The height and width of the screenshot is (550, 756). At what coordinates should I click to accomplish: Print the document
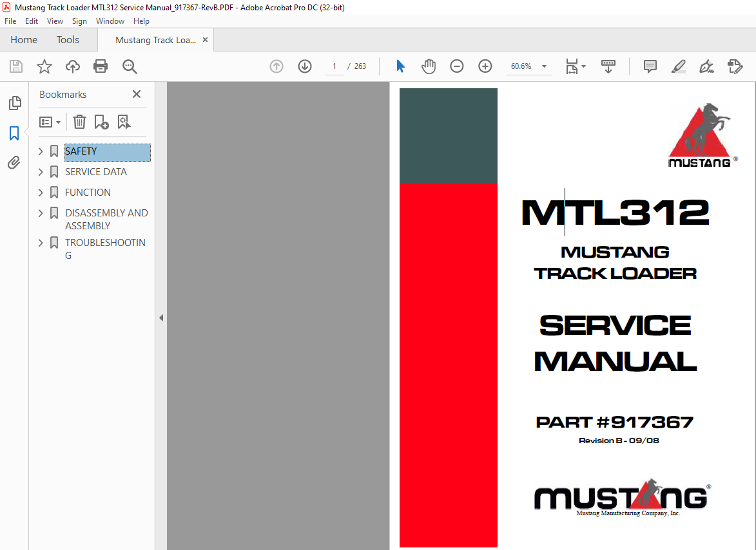coord(101,66)
